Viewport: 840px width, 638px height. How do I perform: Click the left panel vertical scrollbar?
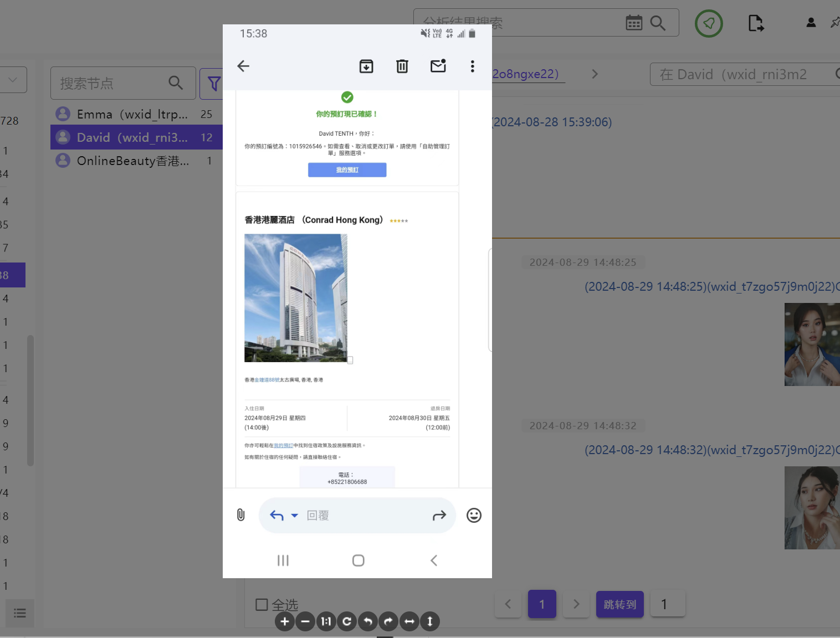point(30,400)
